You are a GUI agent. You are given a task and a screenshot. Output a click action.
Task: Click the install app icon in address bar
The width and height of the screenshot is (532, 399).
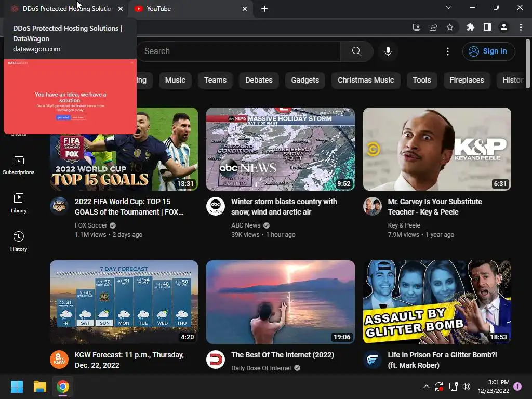click(416, 27)
